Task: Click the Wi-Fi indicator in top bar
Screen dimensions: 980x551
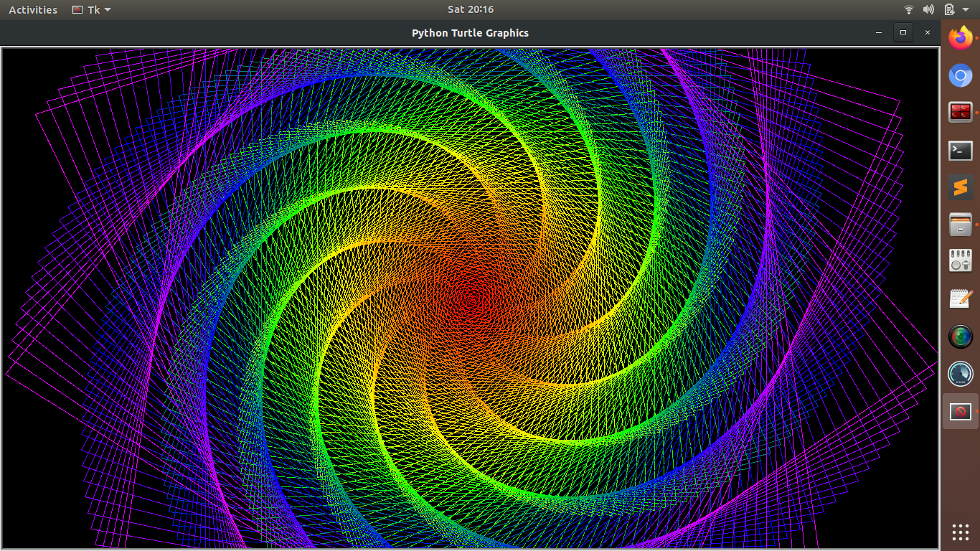Action: pyautogui.click(x=909, y=9)
